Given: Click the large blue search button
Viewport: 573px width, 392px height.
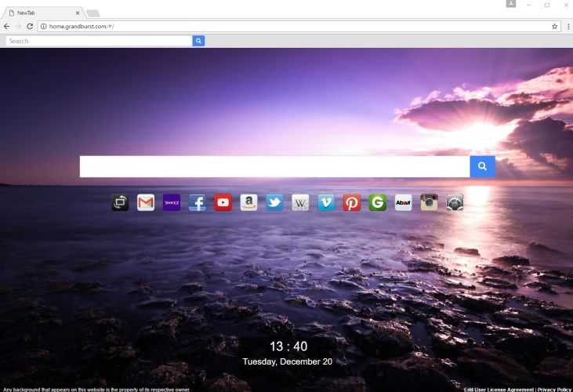Looking at the screenshot, I should pyautogui.click(x=482, y=166).
